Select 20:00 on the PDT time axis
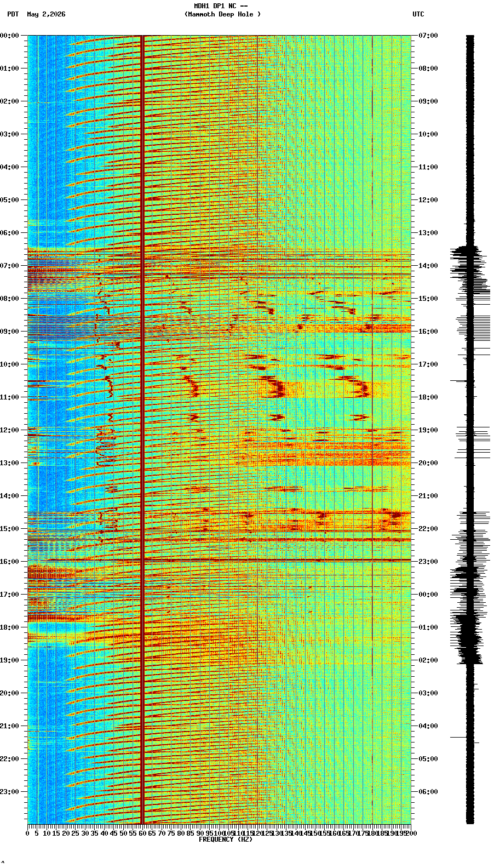This screenshot has width=494, height=868. click(x=10, y=693)
